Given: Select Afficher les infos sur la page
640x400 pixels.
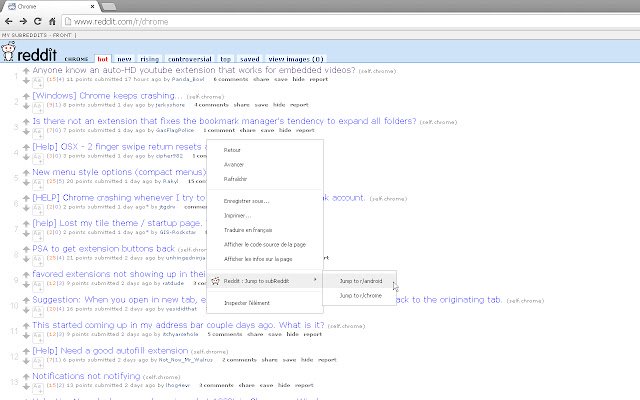Looking at the screenshot, I should (x=265, y=259).
